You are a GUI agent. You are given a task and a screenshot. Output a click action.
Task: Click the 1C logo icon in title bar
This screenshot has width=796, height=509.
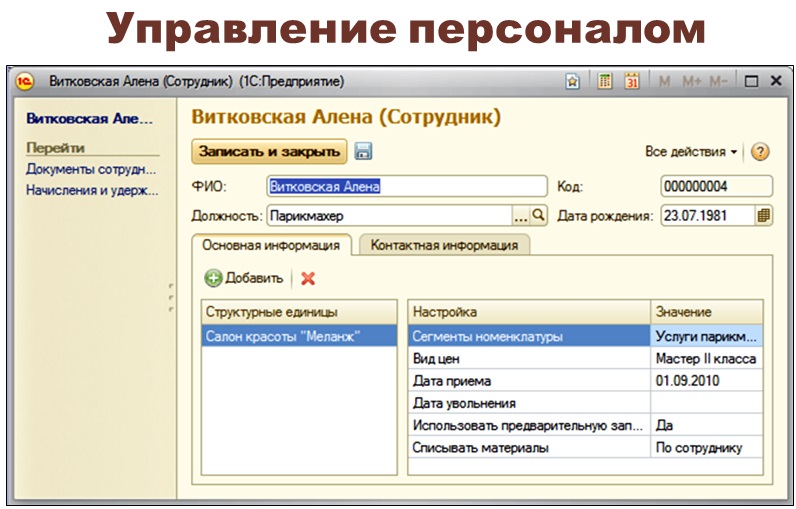click(x=27, y=81)
